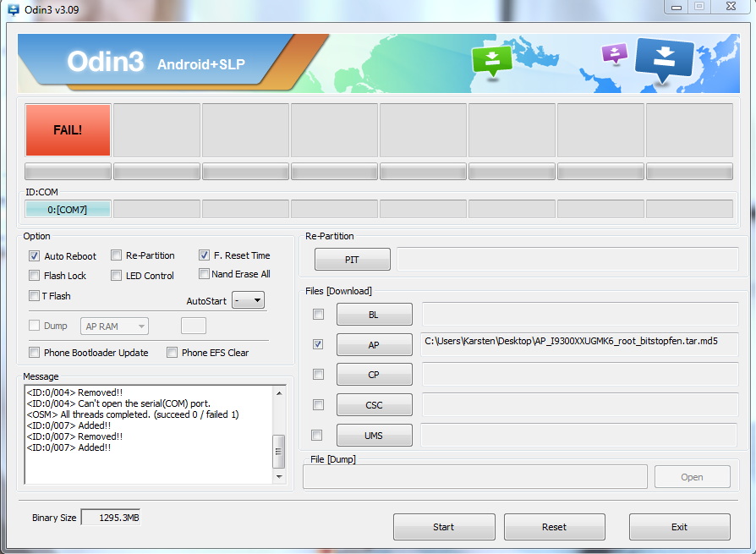This screenshot has width=756, height=554.
Task: Enable the UMS file checkbox
Action: pos(317,435)
